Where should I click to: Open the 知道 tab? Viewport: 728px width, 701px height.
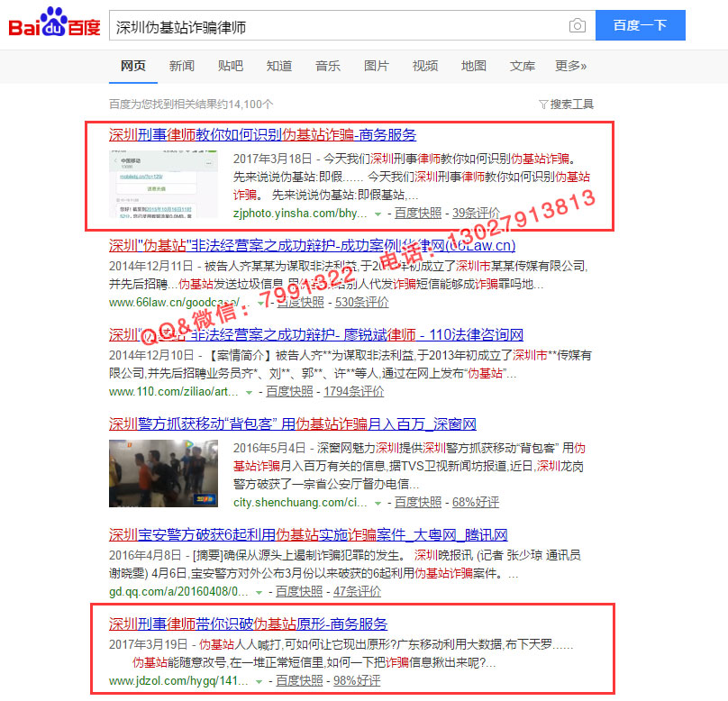click(x=279, y=66)
